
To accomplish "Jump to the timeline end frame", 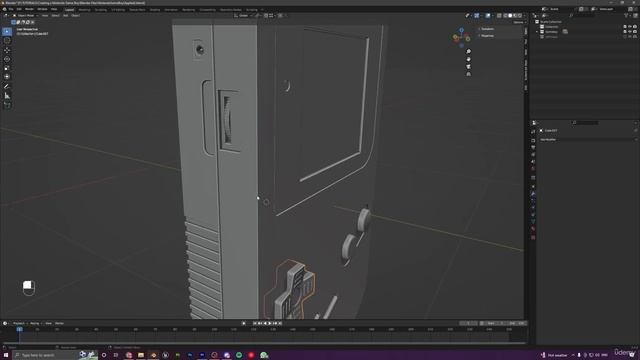I will click(280, 323).
